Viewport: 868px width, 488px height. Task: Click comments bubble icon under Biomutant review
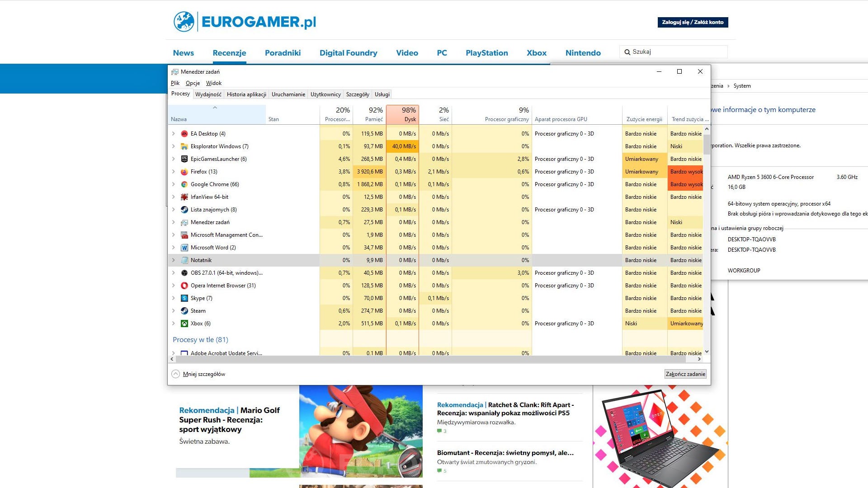click(x=439, y=471)
